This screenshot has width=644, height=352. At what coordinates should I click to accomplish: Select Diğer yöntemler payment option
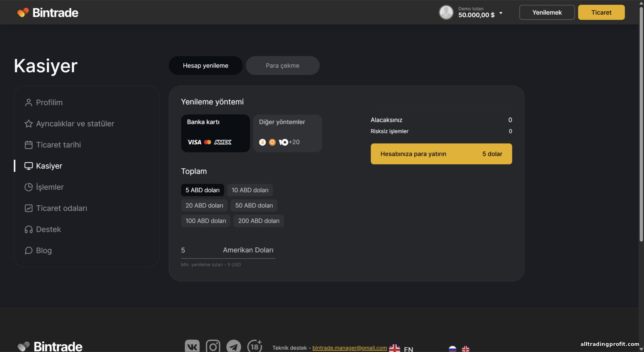[287, 133]
